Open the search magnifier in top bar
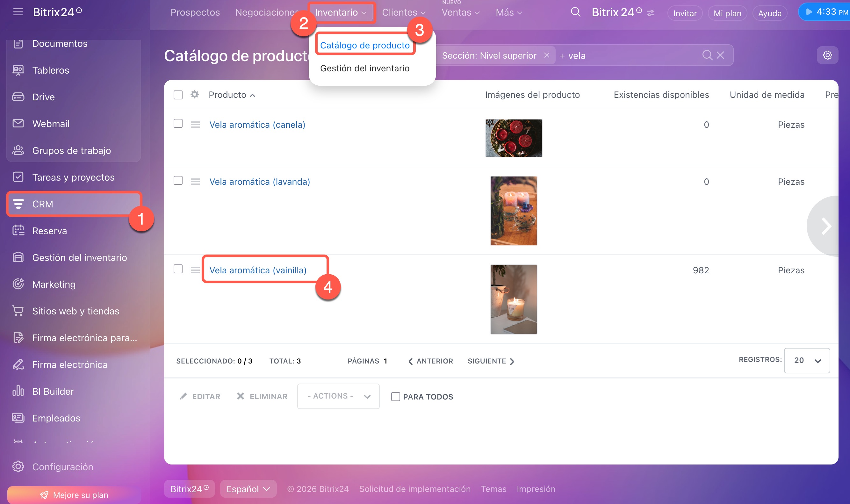Viewport: 850px width, 504px height. click(575, 12)
